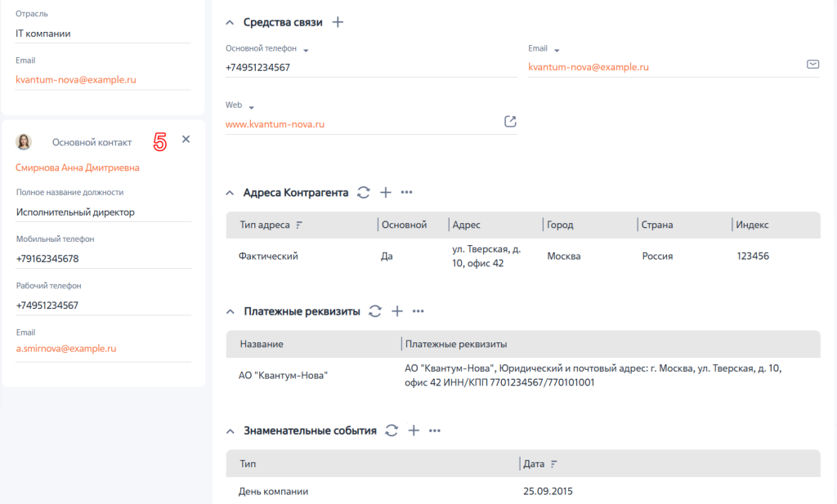837x504 pixels.
Task: Add a new address to Адреса Контрагента
Action: [386, 193]
